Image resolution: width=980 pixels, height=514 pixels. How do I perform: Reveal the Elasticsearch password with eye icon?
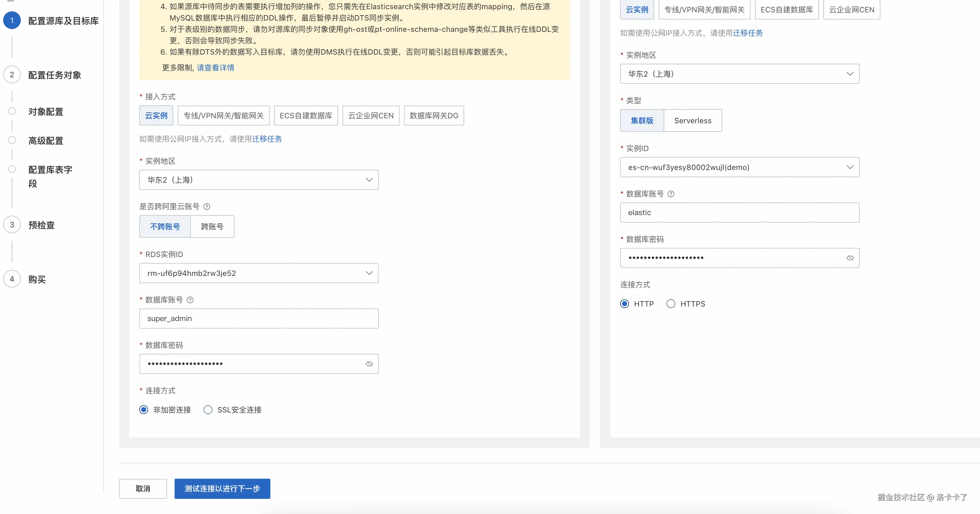(850, 258)
